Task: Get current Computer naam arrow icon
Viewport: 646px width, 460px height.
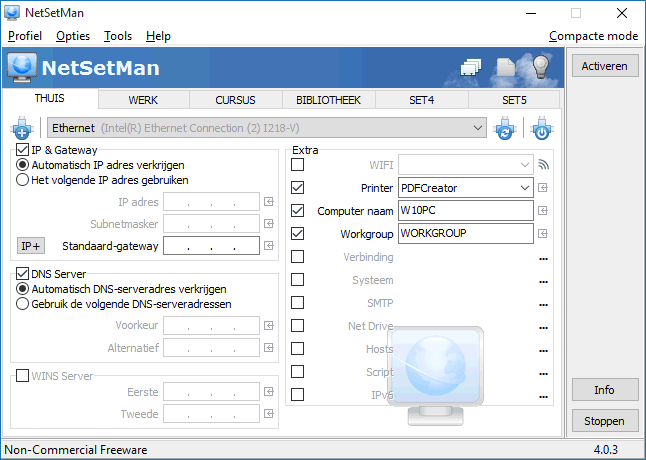Action: click(x=543, y=210)
